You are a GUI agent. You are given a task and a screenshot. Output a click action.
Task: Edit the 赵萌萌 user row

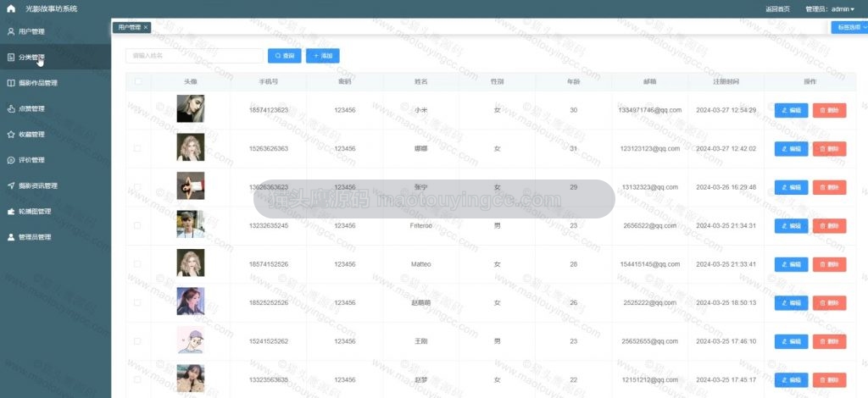click(x=791, y=303)
